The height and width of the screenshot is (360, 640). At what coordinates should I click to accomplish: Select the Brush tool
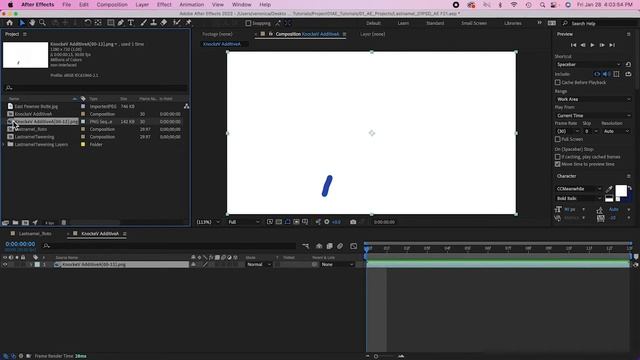click(143, 23)
